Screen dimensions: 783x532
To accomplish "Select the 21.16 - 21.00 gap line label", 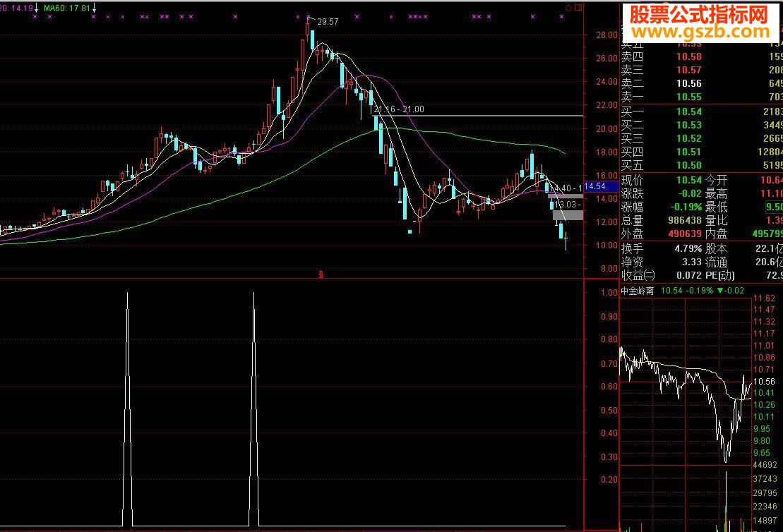I will coord(399,109).
